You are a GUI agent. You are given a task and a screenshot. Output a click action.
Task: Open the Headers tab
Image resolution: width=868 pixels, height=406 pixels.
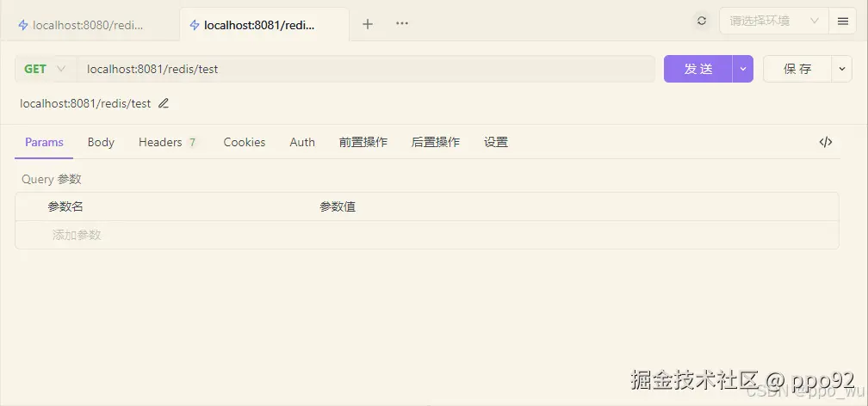[x=167, y=142]
